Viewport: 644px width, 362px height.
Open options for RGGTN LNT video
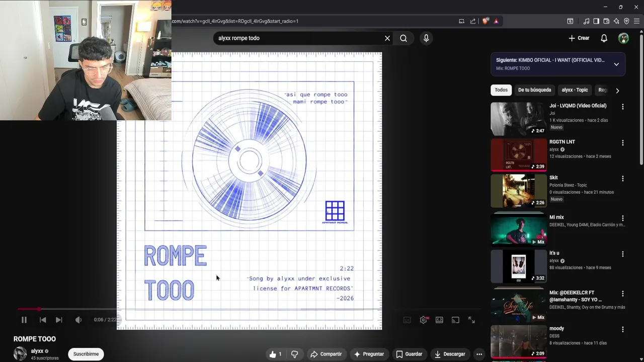click(x=623, y=143)
